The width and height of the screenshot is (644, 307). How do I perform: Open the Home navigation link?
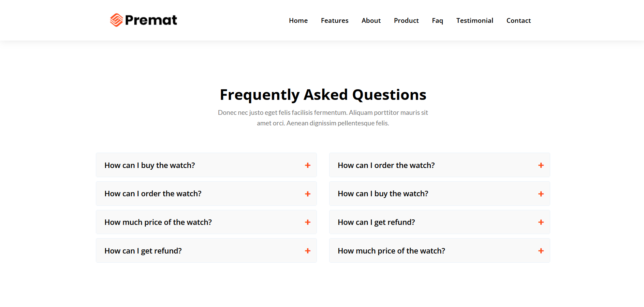point(298,20)
